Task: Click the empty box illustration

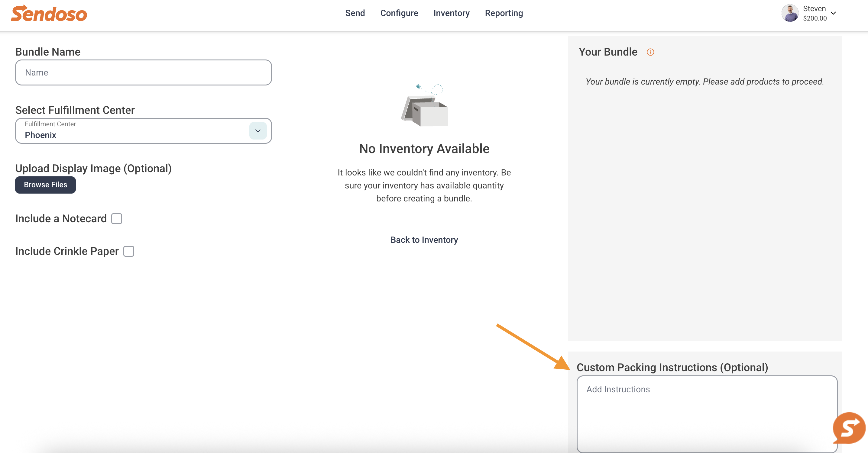Action: pyautogui.click(x=425, y=105)
